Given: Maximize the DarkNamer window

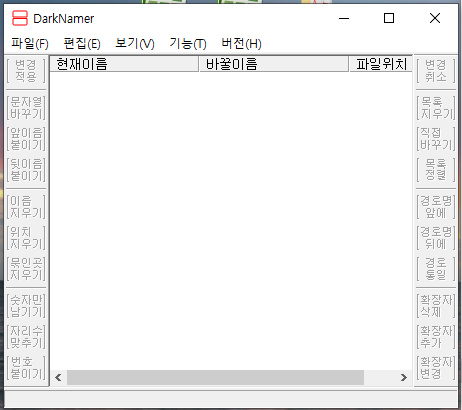Looking at the screenshot, I should [389, 18].
